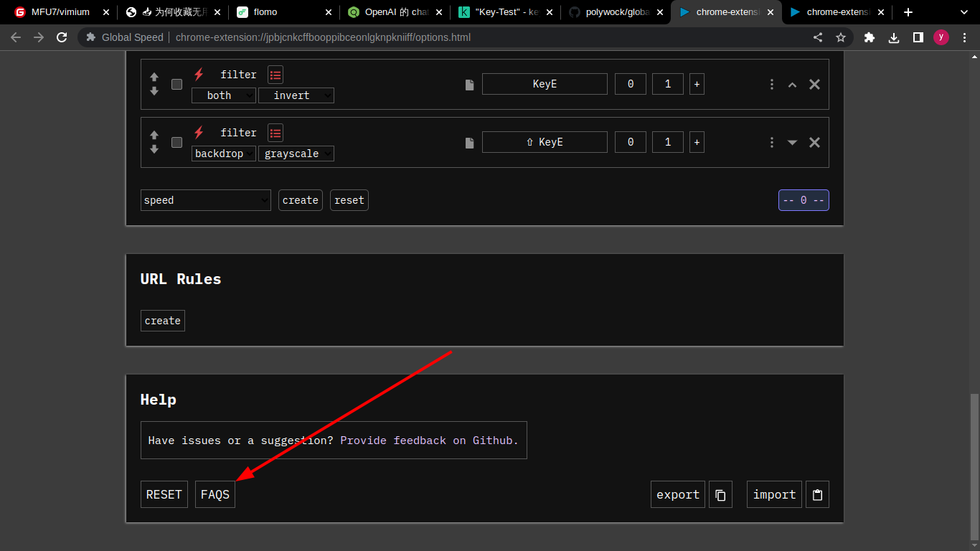Toggle Chrome side panel
Viewport: 980px width, 551px height.
click(x=918, y=37)
